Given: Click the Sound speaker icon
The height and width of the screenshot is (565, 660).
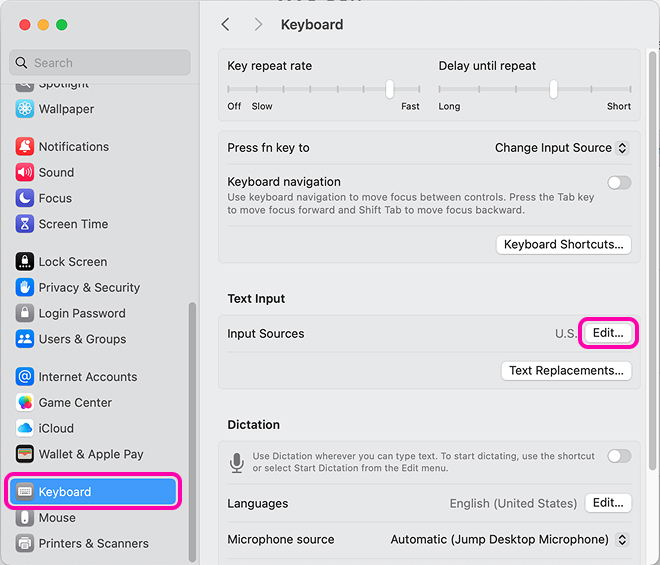Looking at the screenshot, I should (25, 172).
